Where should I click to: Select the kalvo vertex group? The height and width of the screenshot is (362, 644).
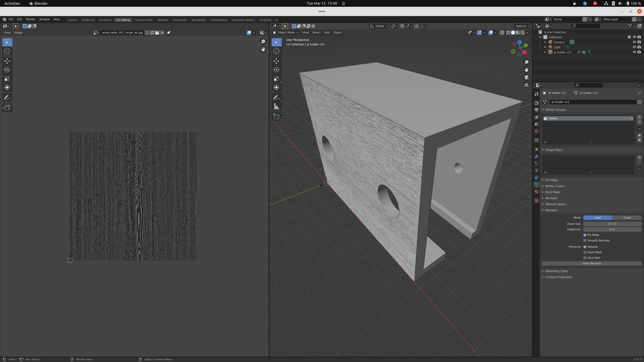588,118
